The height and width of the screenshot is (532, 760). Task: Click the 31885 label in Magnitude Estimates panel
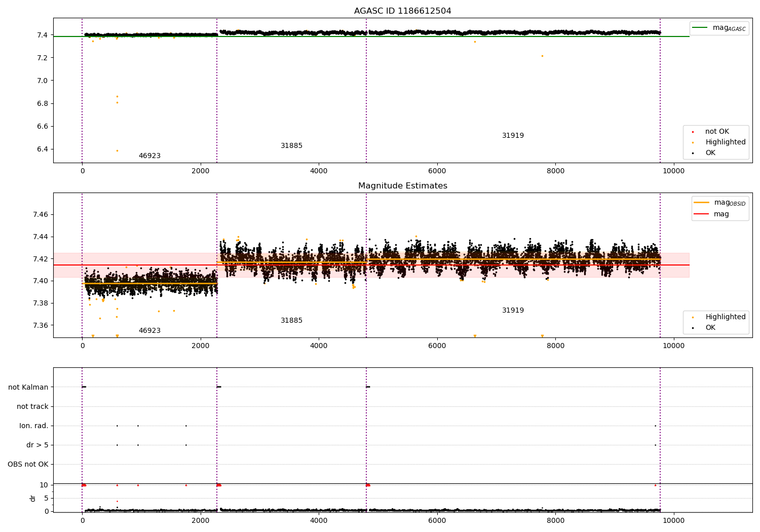tap(291, 321)
